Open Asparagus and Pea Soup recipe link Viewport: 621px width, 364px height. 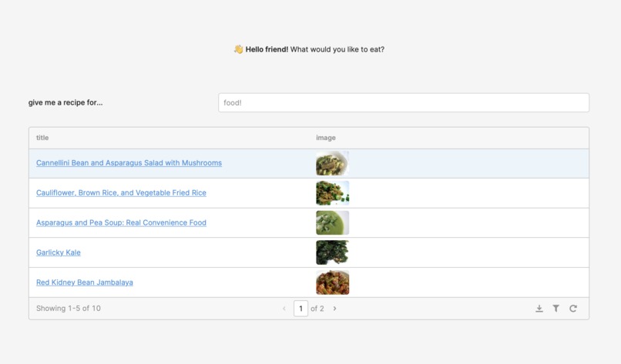(121, 222)
